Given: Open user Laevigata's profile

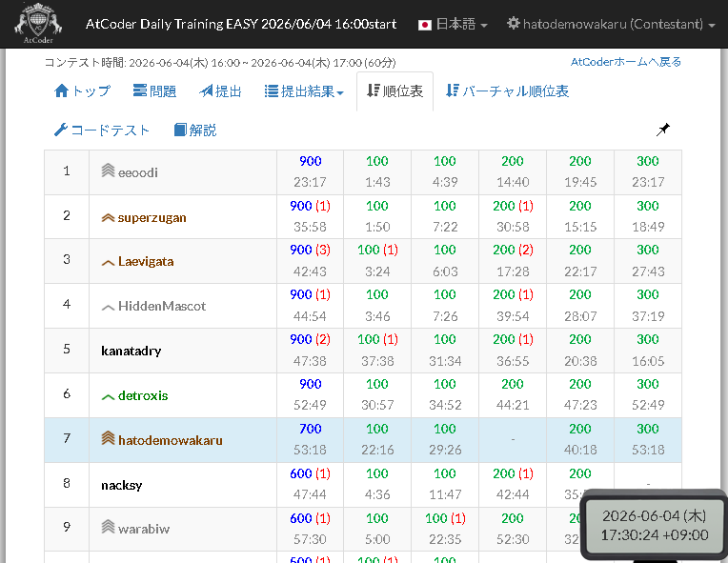Looking at the screenshot, I should 146,261.
